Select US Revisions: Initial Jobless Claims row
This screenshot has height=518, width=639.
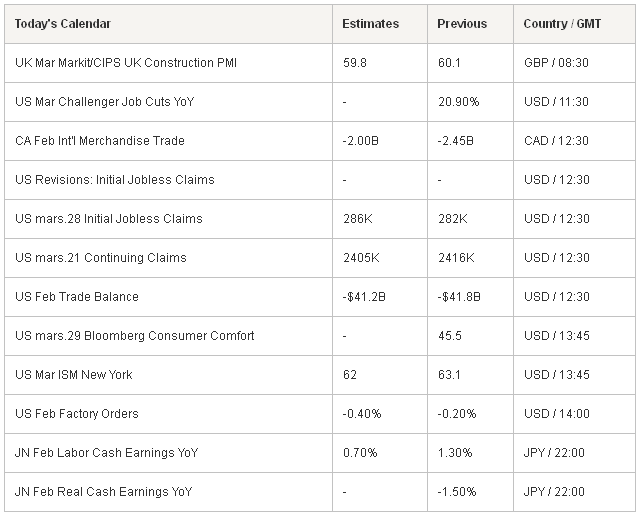click(x=320, y=180)
